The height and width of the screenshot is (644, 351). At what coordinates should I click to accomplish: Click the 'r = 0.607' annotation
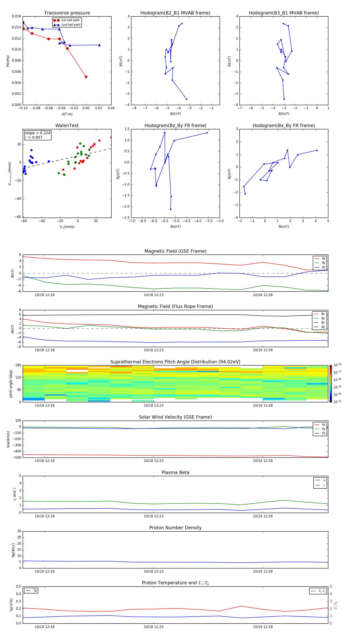click(x=34, y=137)
